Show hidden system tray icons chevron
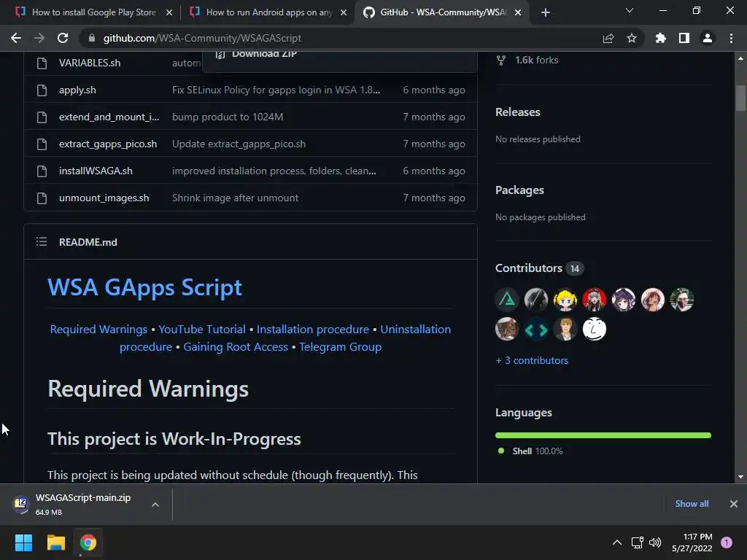Screen dimensions: 747x560 point(617,542)
